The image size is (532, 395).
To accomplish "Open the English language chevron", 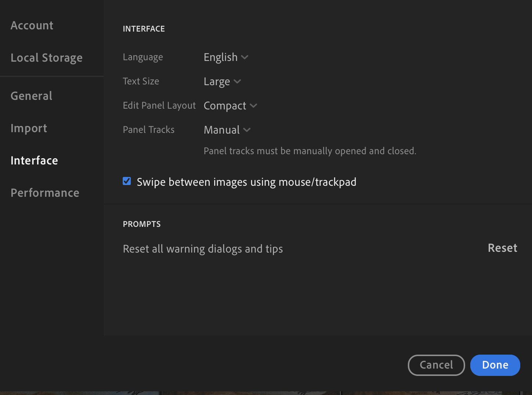I will [245, 57].
